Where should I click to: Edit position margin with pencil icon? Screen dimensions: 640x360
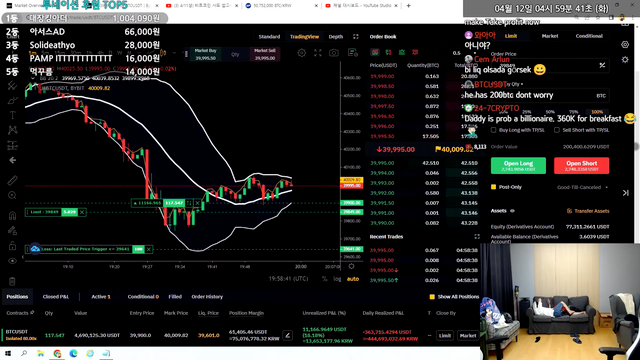[x=287, y=336]
